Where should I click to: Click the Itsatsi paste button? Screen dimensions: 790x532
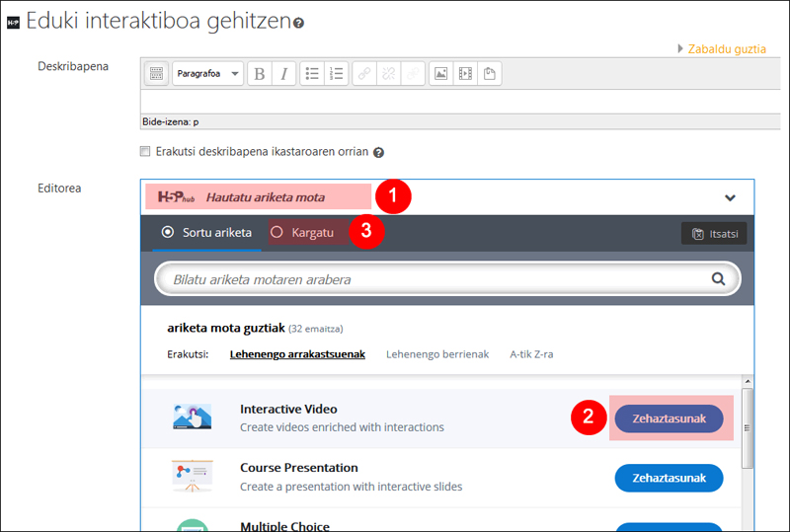pos(714,234)
